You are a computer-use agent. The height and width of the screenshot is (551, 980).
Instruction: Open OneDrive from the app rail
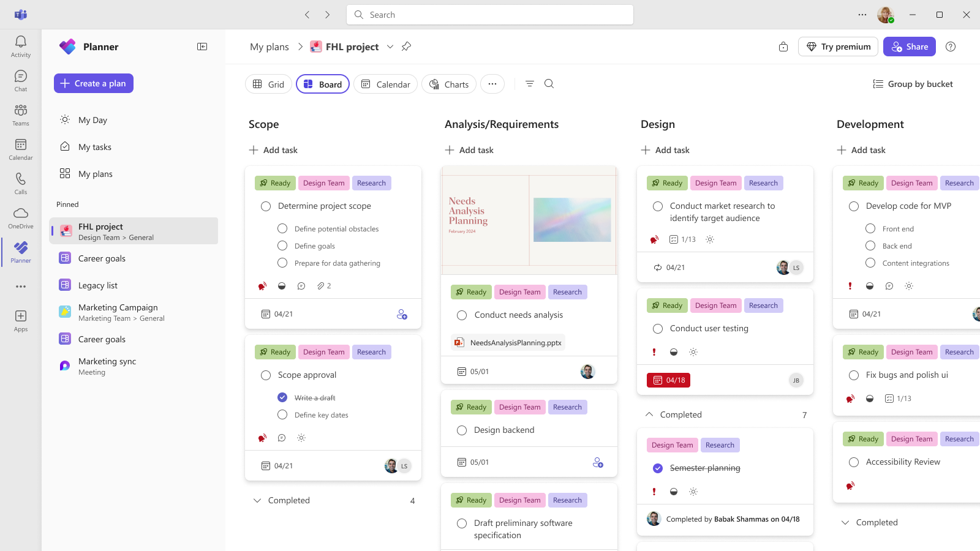[20, 214]
